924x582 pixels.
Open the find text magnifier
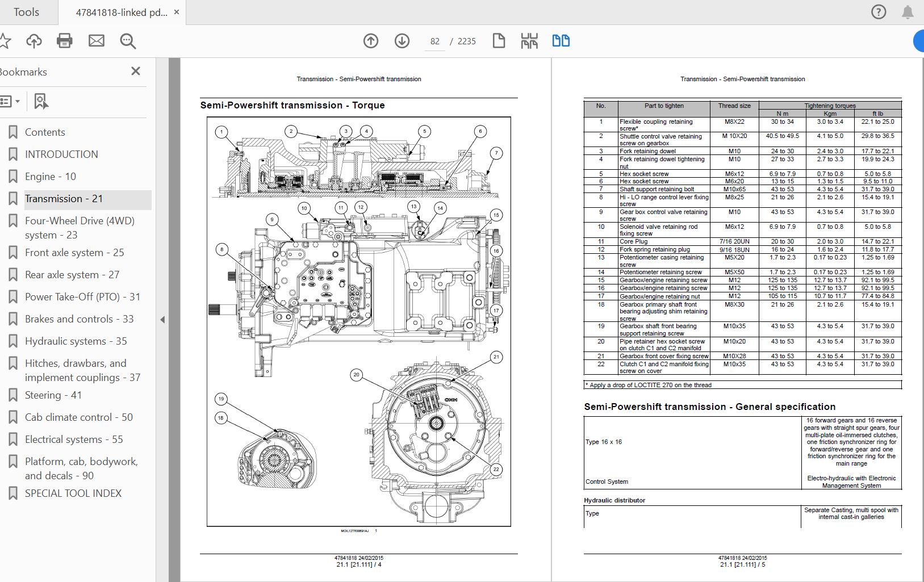128,41
